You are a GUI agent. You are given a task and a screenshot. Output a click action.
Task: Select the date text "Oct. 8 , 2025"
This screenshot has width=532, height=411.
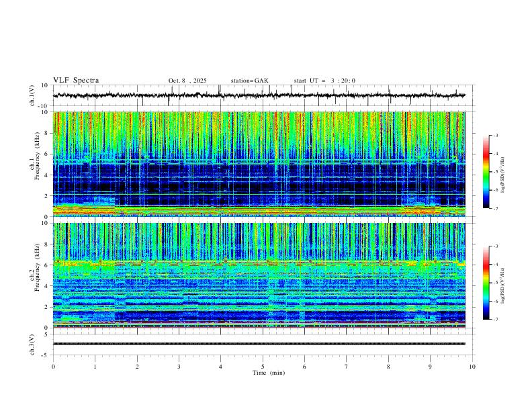pos(187,81)
